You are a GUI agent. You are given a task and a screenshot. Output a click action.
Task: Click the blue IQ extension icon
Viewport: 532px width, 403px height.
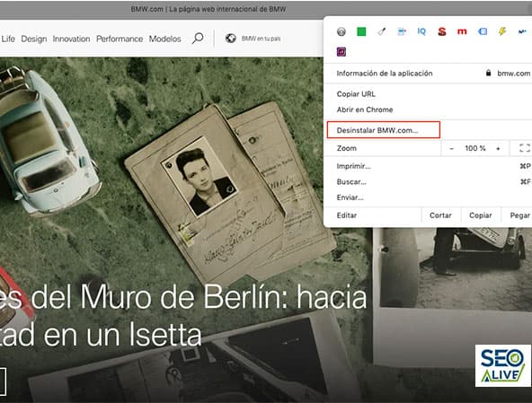[x=421, y=31]
